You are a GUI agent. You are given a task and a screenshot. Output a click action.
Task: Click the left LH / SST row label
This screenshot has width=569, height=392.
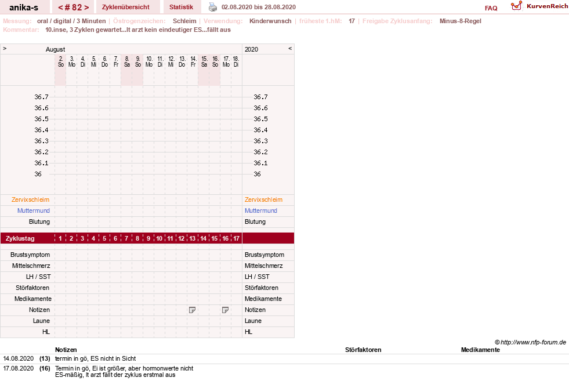(x=38, y=277)
